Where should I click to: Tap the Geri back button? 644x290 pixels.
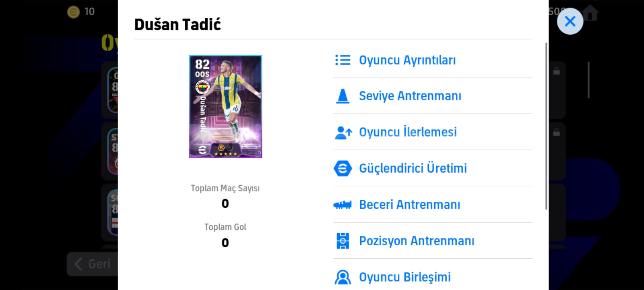point(93,264)
